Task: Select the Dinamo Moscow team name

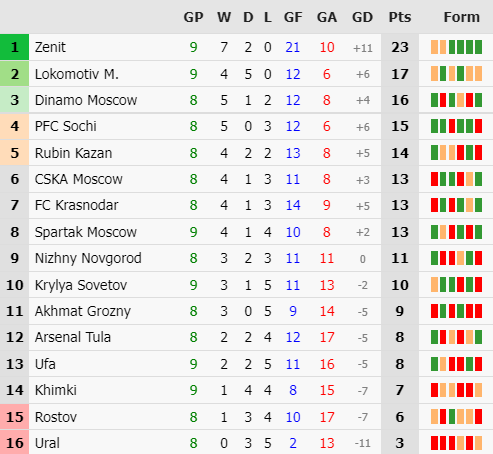Action: point(86,100)
